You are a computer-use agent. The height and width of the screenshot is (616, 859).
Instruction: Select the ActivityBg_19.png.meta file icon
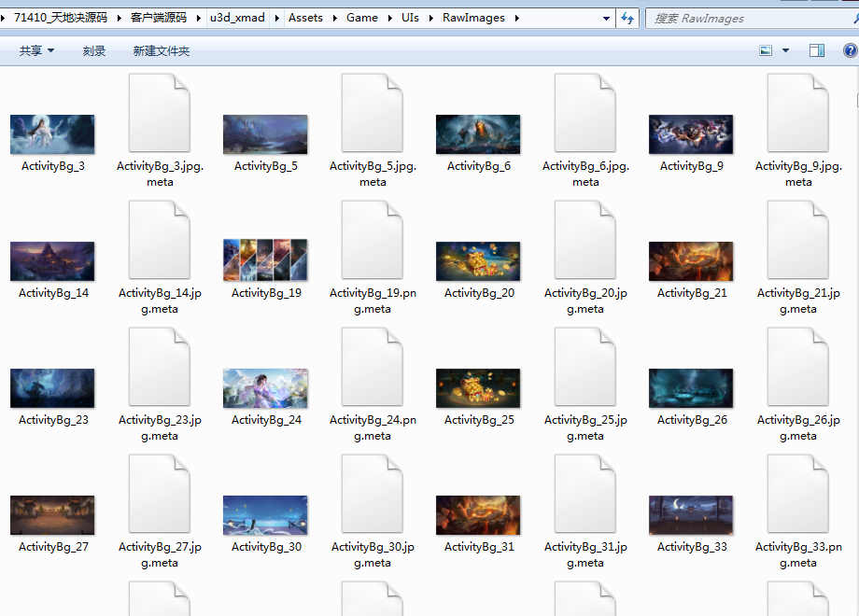click(373, 241)
